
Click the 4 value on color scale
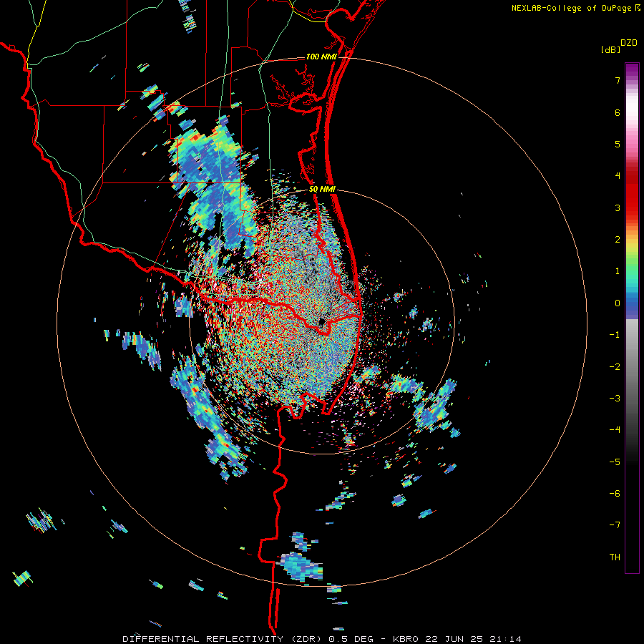click(618, 176)
